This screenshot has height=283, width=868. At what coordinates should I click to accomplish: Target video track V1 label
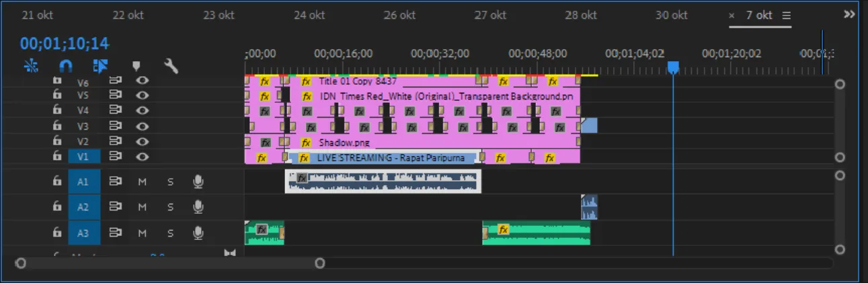(83, 157)
